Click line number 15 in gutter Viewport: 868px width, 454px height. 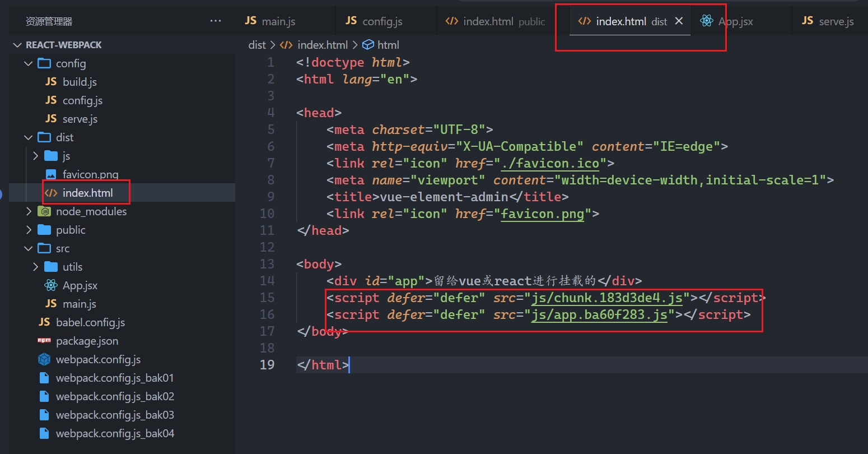pos(268,298)
